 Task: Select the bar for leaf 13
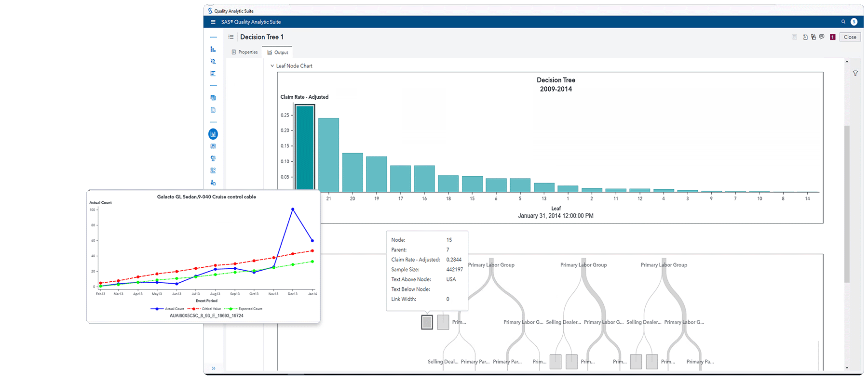click(x=544, y=188)
